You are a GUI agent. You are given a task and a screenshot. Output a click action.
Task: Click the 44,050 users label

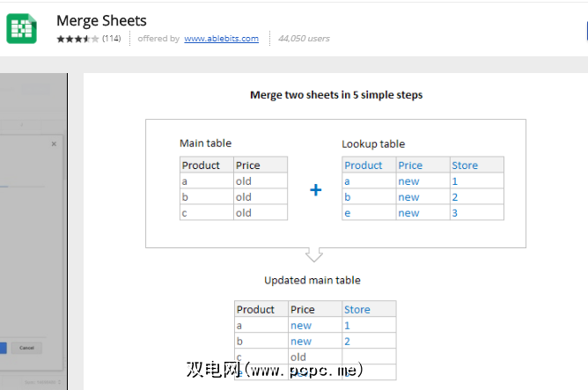point(304,39)
